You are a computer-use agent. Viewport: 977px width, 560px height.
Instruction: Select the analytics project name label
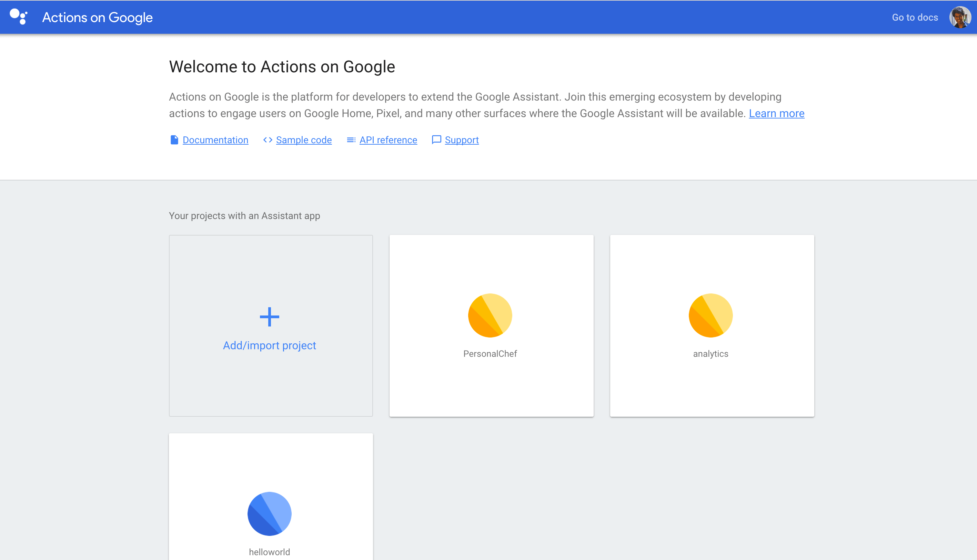tap(710, 354)
